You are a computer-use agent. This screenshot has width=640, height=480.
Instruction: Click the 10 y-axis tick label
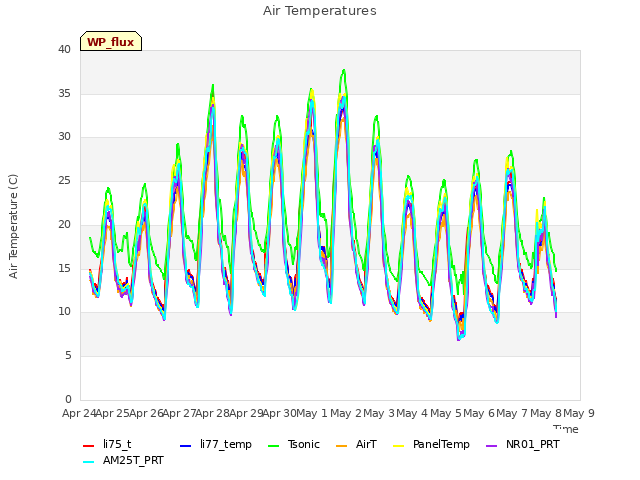[x=64, y=311]
